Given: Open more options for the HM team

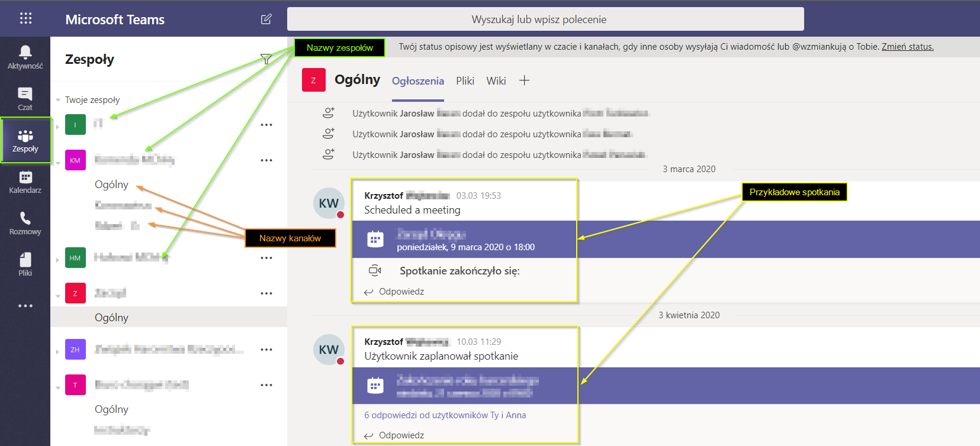Looking at the screenshot, I should coord(266,258).
